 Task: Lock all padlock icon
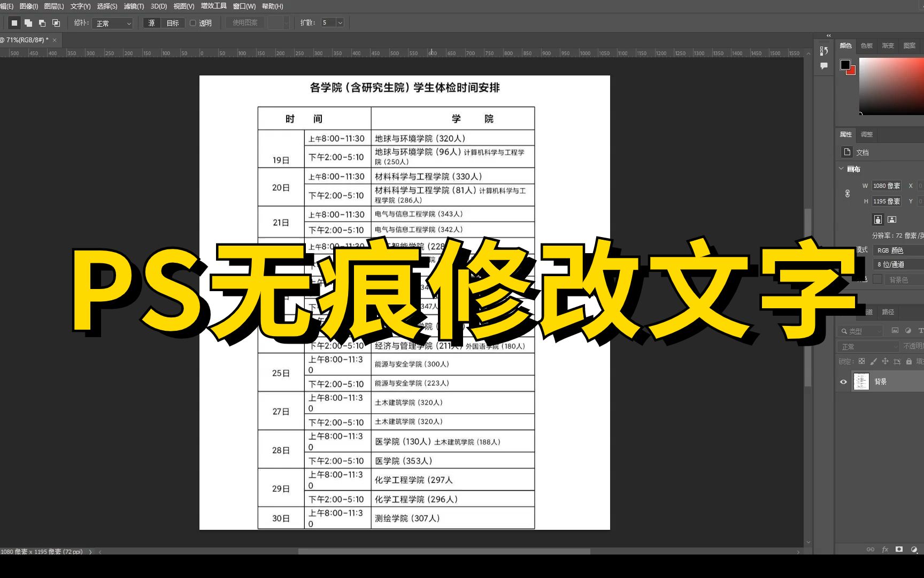(x=908, y=361)
